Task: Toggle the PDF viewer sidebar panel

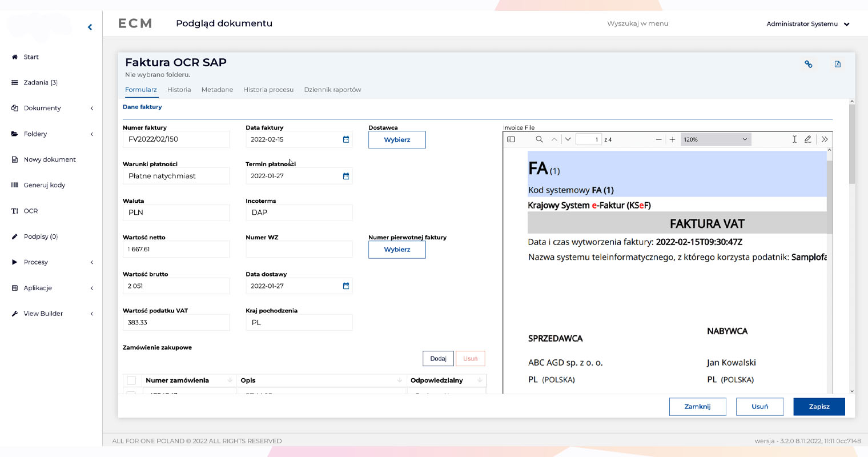Action: click(x=511, y=139)
